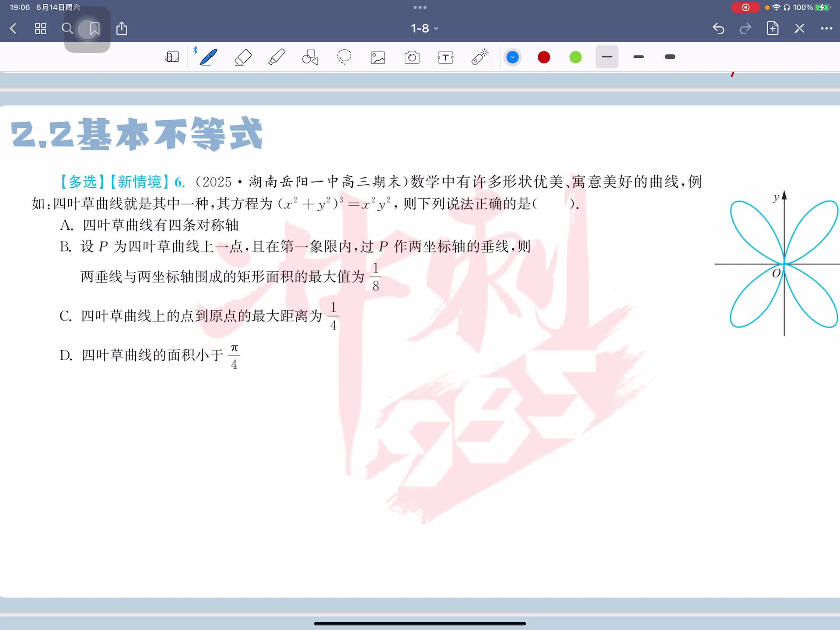Open the more options ellipsis menu
The width and height of the screenshot is (840, 630).
point(826,29)
